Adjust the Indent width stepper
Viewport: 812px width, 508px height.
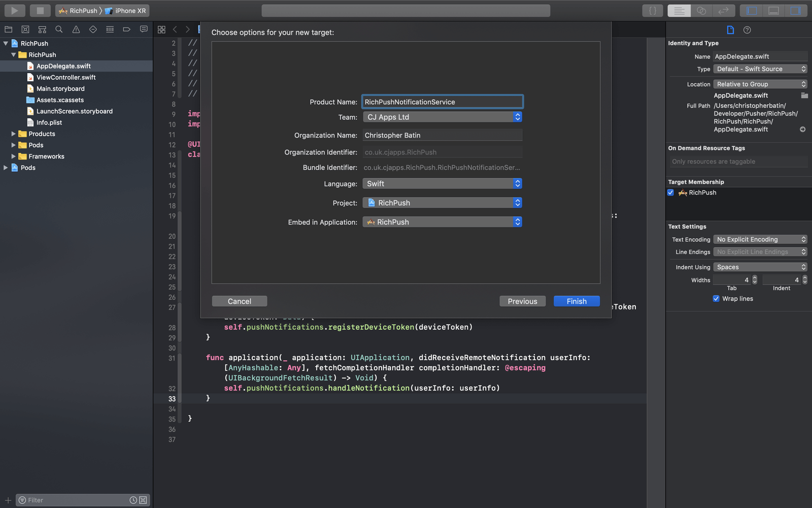click(x=805, y=280)
